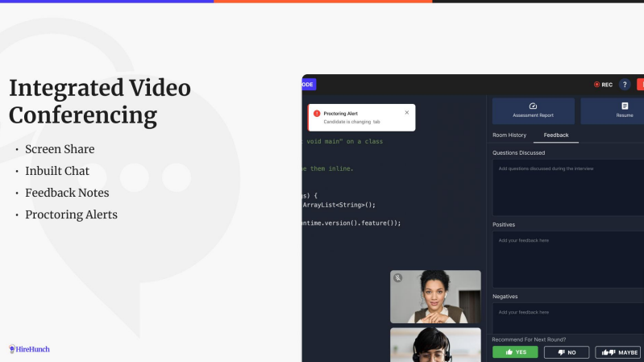Dismiss the Proctoring Alert with X
644x362 pixels.
(x=406, y=113)
